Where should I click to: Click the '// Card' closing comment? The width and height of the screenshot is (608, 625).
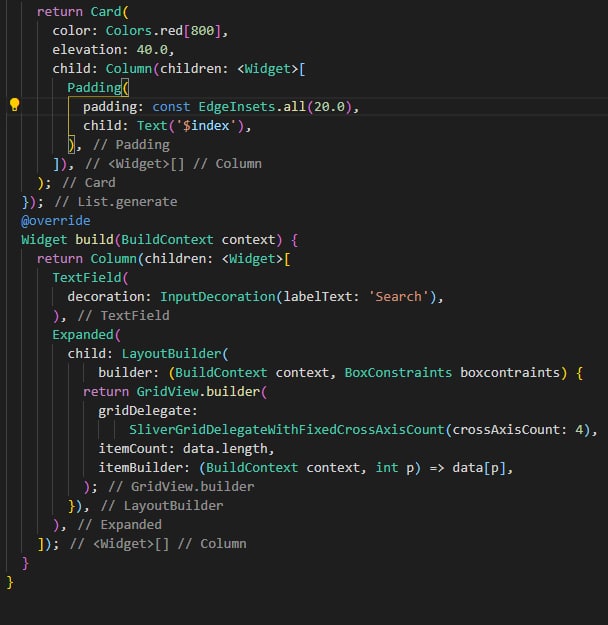(89, 183)
